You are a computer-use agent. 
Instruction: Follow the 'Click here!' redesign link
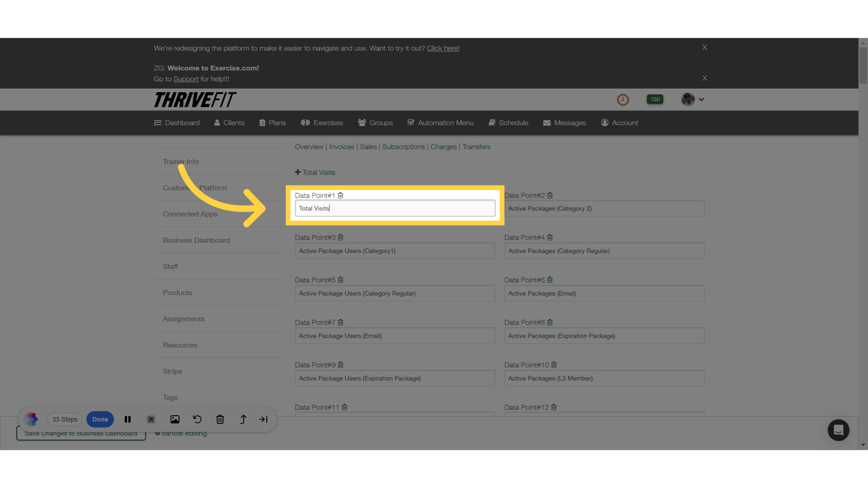tap(443, 48)
